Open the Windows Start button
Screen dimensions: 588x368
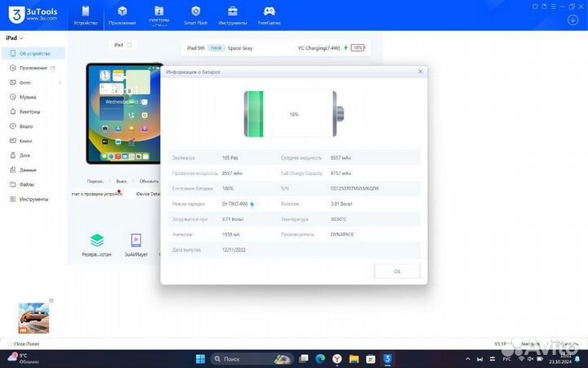click(x=198, y=359)
